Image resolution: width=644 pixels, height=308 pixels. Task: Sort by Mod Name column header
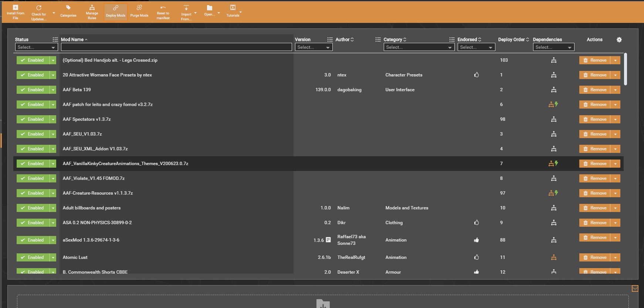click(x=74, y=40)
